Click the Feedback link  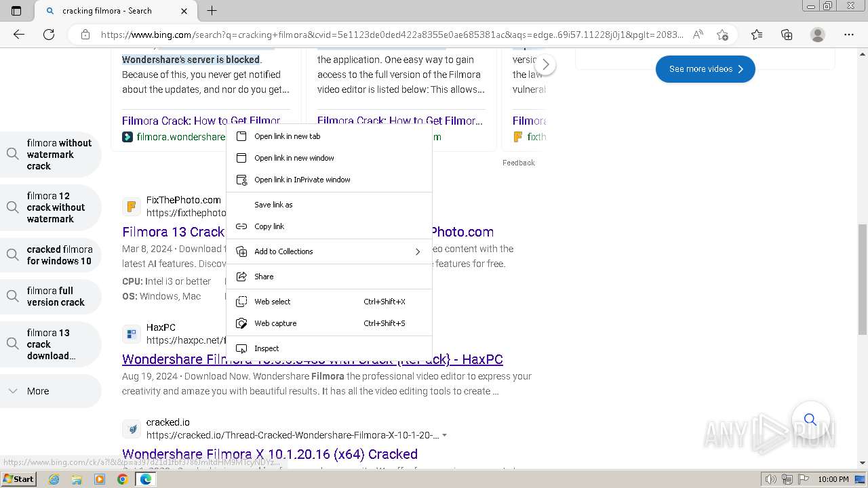click(x=519, y=163)
